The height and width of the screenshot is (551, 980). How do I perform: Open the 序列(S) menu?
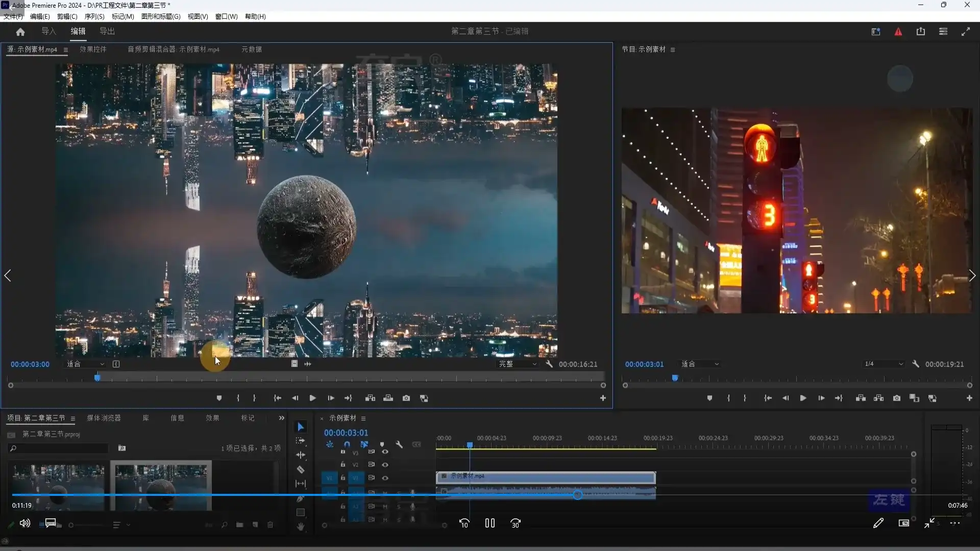coord(94,16)
